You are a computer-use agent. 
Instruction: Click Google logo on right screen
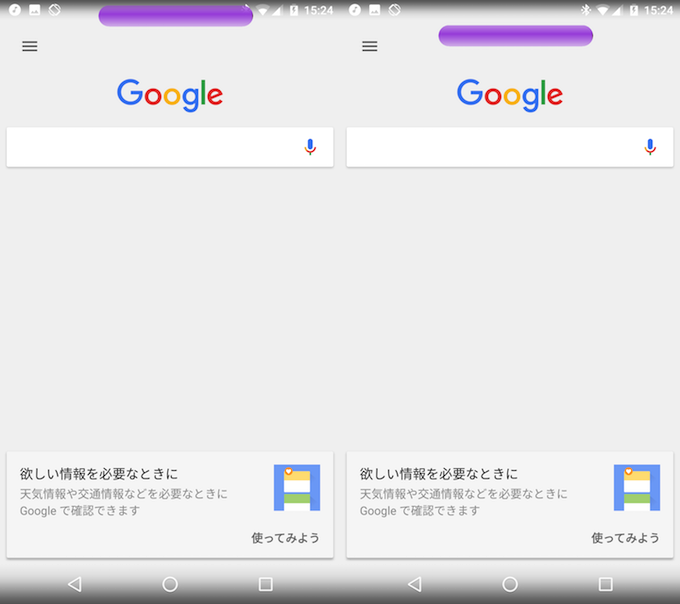pyautogui.click(x=510, y=95)
